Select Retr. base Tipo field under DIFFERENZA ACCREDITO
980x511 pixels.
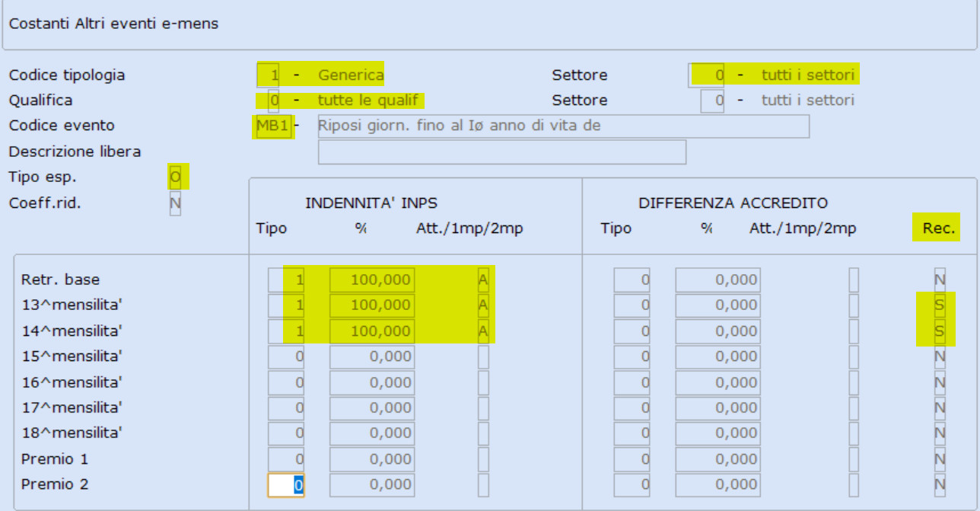coord(632,279)
